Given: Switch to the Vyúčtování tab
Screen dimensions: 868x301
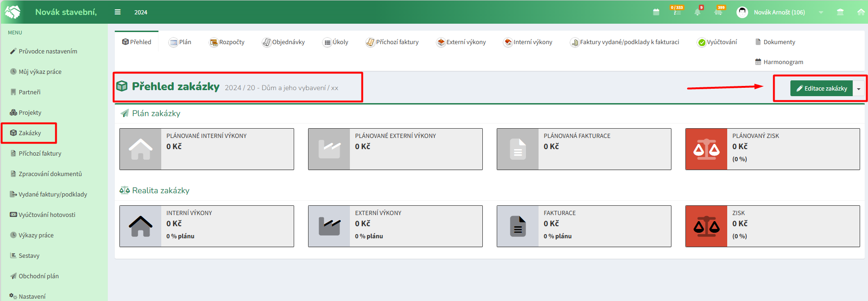Looking at the screenshot, I should point(717,42).
